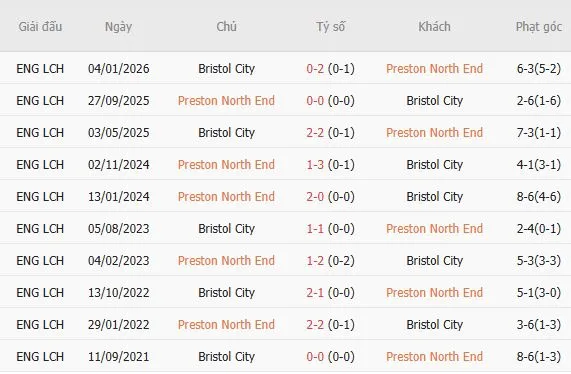Open Preston North End link dated 11/09/2021

(434, 357)
